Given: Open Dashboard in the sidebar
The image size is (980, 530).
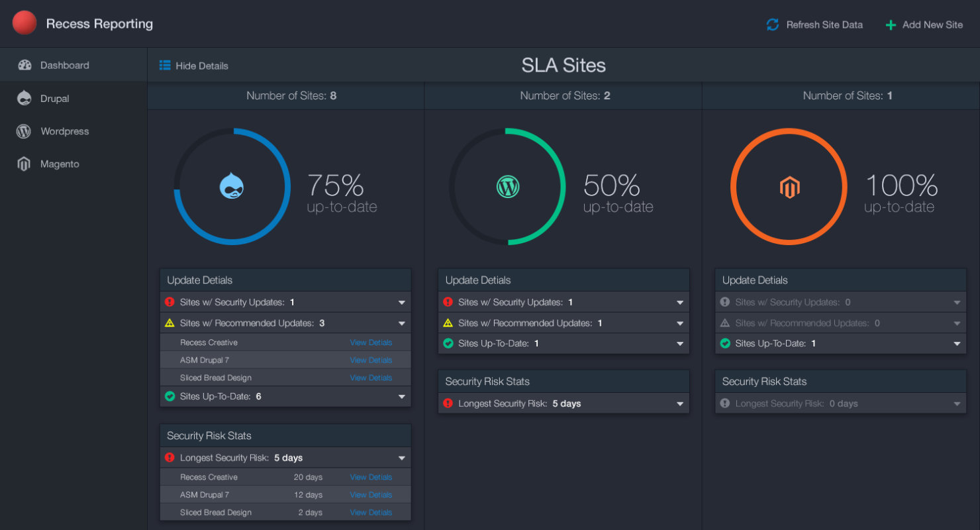Looking at the screenshot, I should click(x=73, y=65).
